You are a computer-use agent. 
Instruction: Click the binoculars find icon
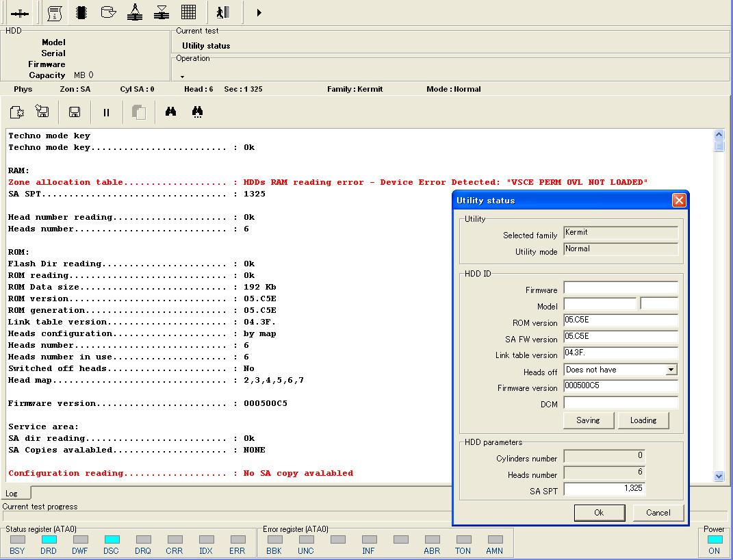(170, 112)
